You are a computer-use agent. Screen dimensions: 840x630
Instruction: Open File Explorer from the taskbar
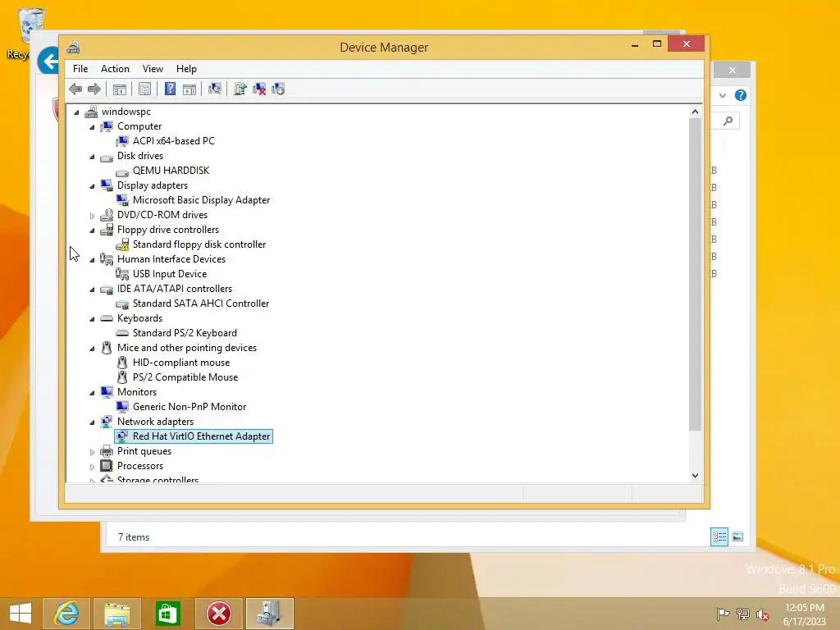tap(116, 614)
